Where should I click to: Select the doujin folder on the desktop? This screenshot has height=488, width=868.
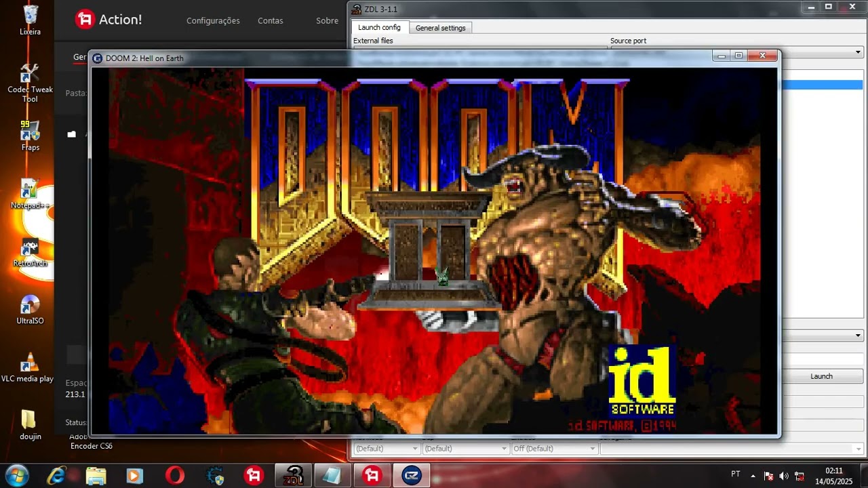[30, 425]
